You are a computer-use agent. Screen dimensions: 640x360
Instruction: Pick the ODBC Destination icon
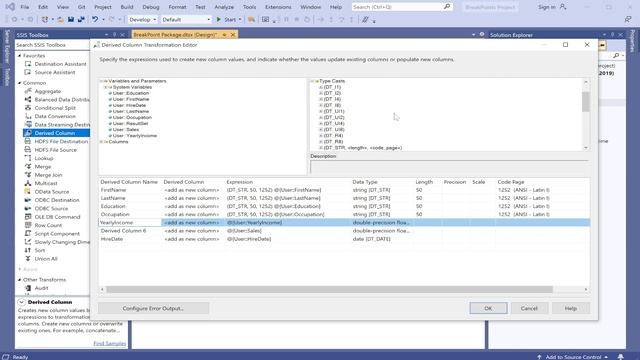coord(28,200)
